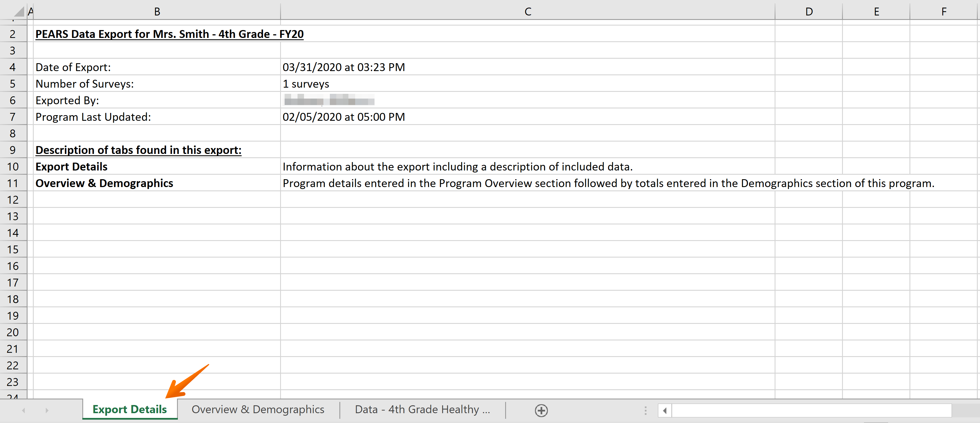
Task: Add a new worksheet with the plus icon
Action: click(541, 410)
